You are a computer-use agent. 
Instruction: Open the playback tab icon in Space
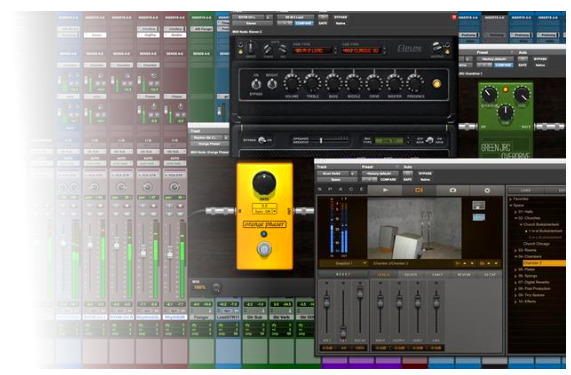(x=385, y=190)
